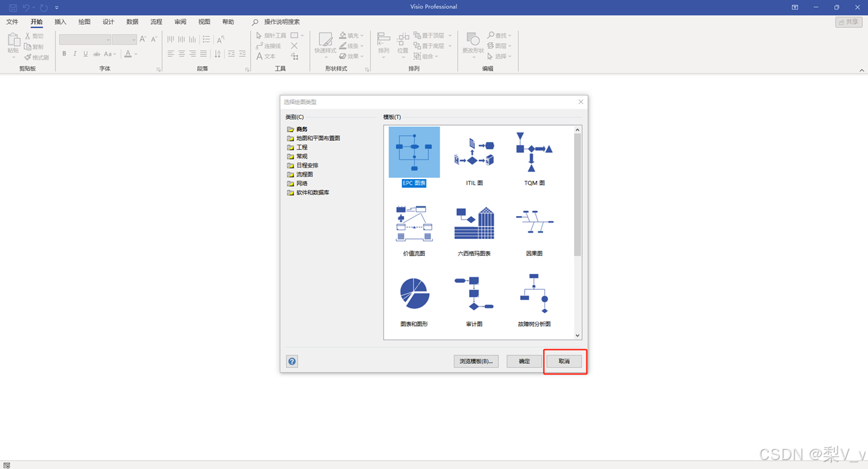The image size is (868, 469).
Task: Select the 工程 category folder
Action: (297, 147)
